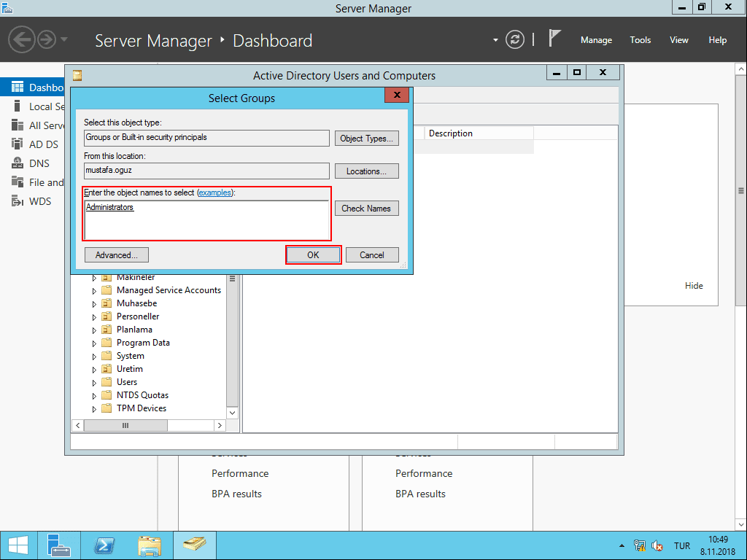Open the Manage menu
This screenshot has width=747, height=560.
click(596, 40)
